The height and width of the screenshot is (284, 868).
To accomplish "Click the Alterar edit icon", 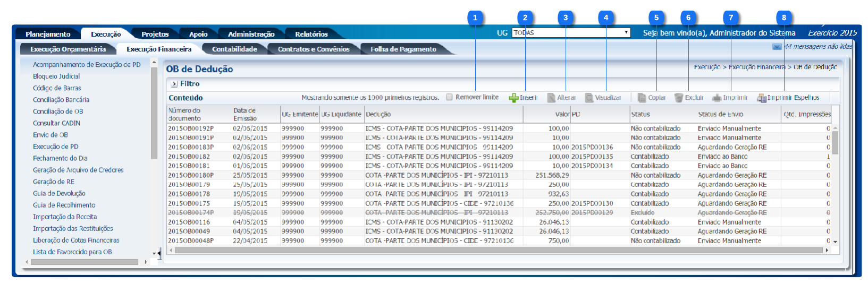I will pyautogui.click(x=551, y=98).
